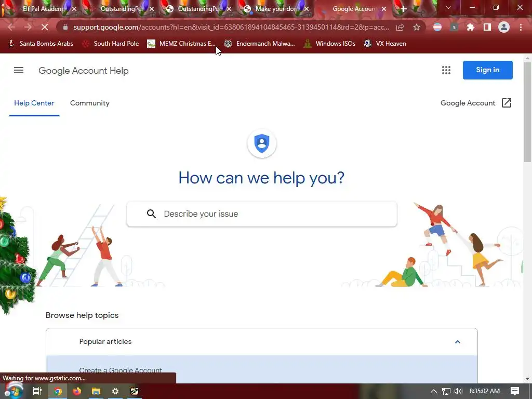
Task: Open File Explorer from taskbar
Action: tap(96, 391)
